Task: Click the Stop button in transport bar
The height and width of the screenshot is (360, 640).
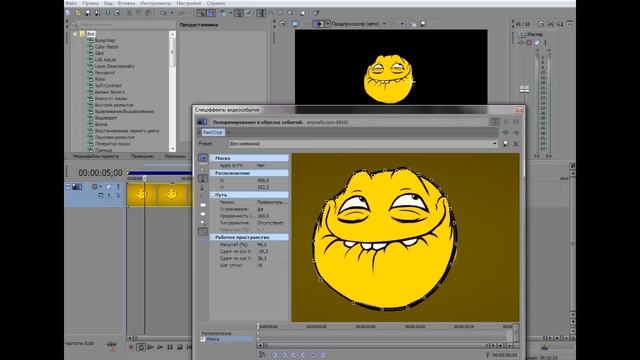Action: coord(180,347)
